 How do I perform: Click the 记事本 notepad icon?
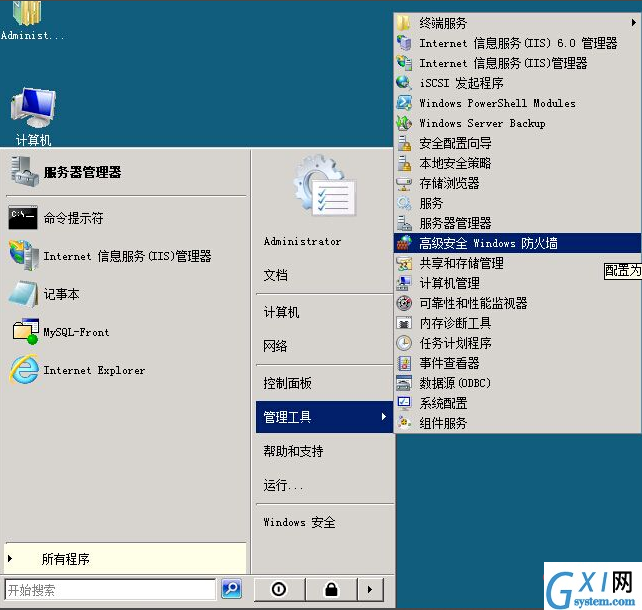click(24, 294)
